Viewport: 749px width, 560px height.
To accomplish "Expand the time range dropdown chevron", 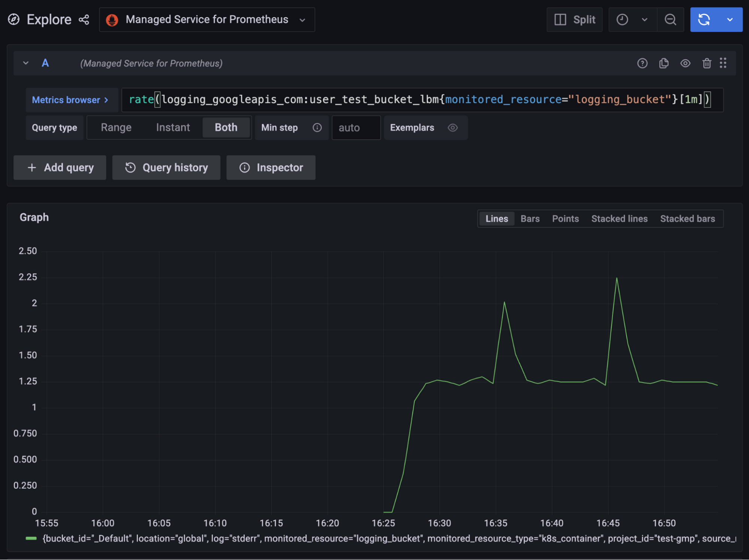I will [645, 19].
